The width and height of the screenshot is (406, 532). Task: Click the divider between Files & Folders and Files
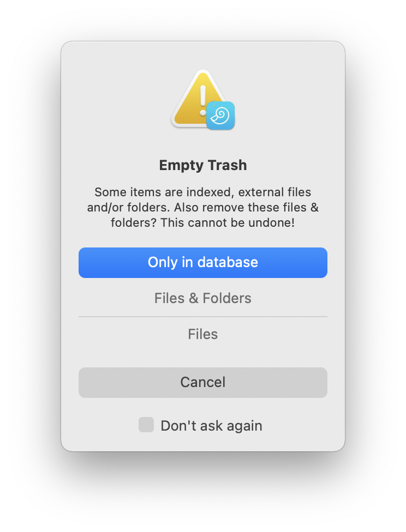pos(203,317)
